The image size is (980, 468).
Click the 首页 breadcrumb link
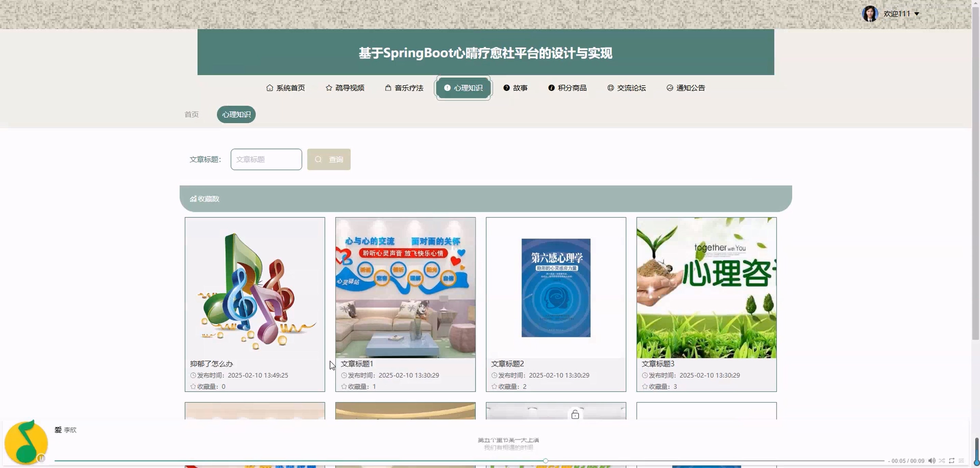(x=191, y=114)
